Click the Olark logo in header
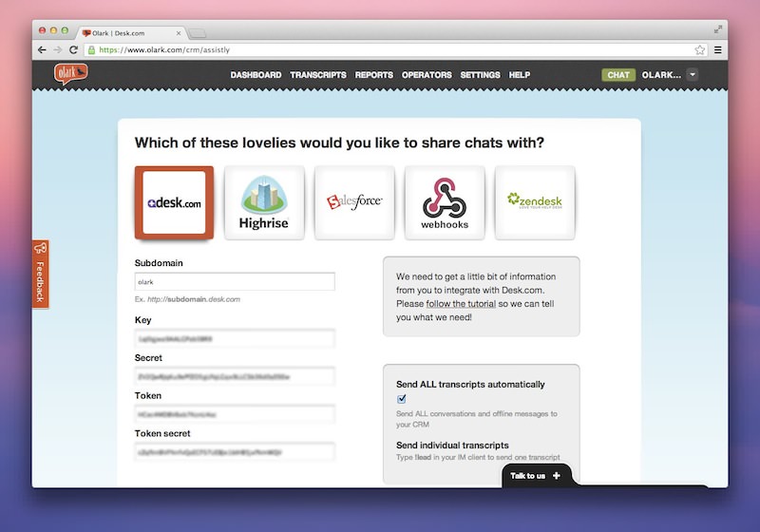 point(70,74)
